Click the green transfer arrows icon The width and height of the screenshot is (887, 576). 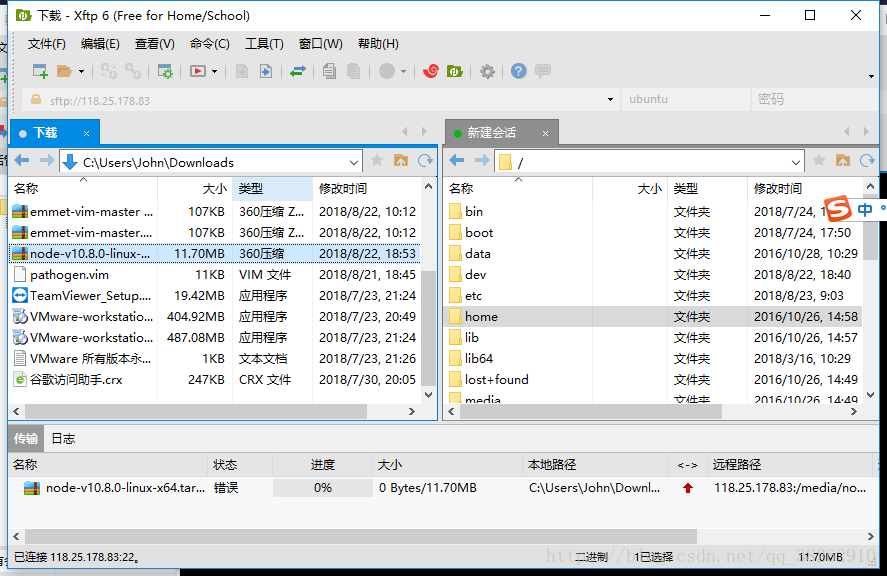pyautogui.click(x=298, y=71)
